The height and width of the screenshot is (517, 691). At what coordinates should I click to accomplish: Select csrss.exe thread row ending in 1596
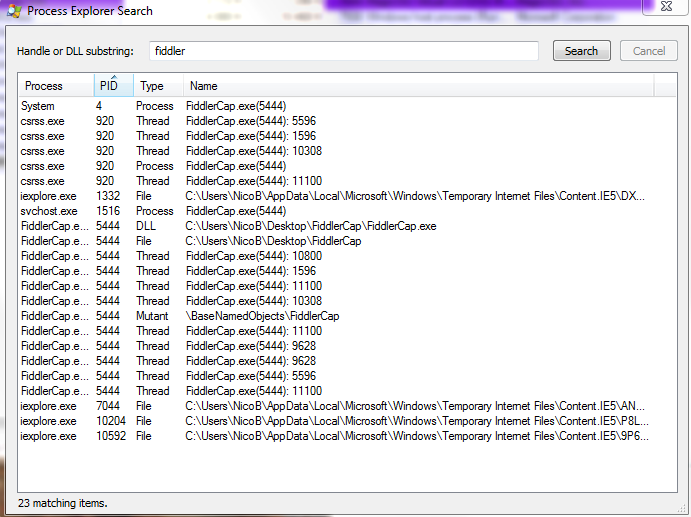coord(347,136)
